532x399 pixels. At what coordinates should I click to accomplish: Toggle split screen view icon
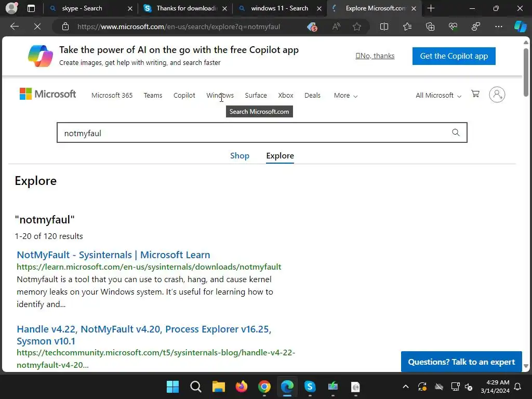[384, 26]
